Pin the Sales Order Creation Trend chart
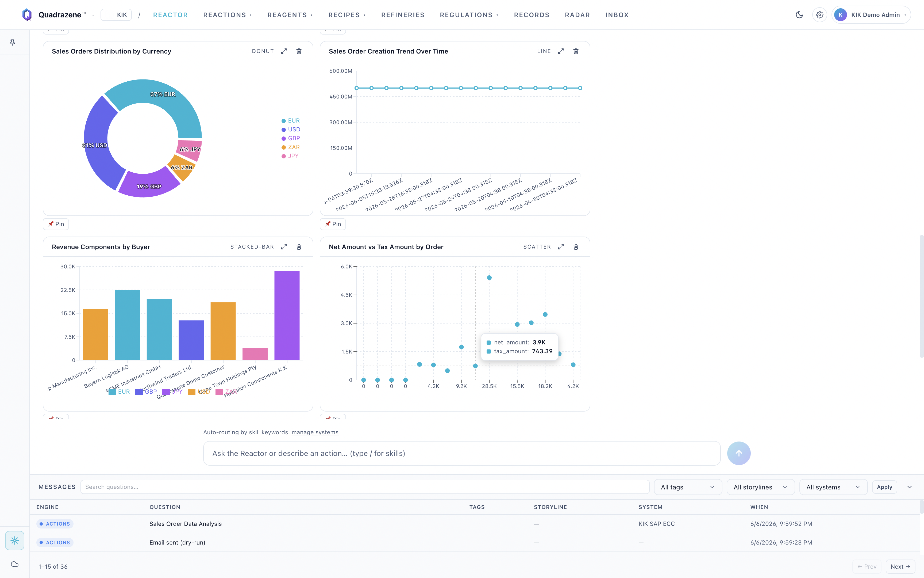 pyautogui.click(x=333, y=224)
